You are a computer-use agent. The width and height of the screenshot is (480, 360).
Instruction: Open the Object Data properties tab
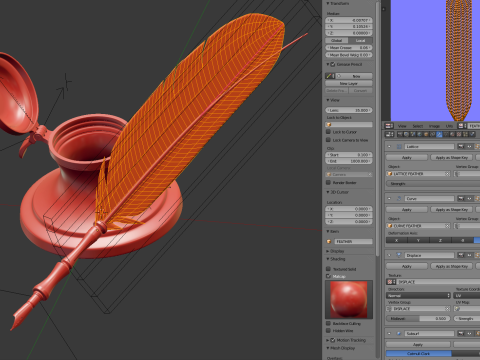pyautogui.click(x=446, y=134)
